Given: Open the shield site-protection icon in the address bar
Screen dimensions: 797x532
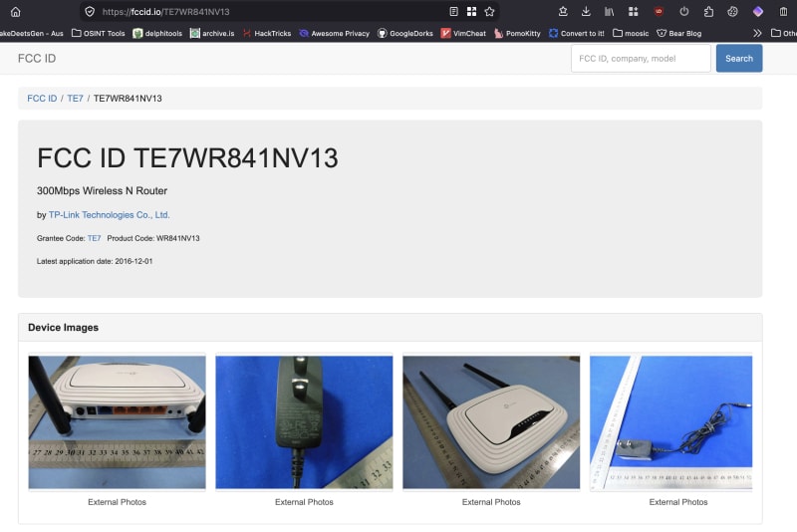Looking at the screenshot, I should pos(90,11).
